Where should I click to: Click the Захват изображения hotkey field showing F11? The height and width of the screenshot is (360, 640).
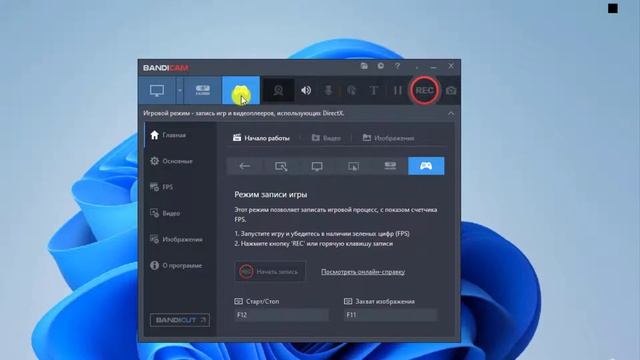391,315
